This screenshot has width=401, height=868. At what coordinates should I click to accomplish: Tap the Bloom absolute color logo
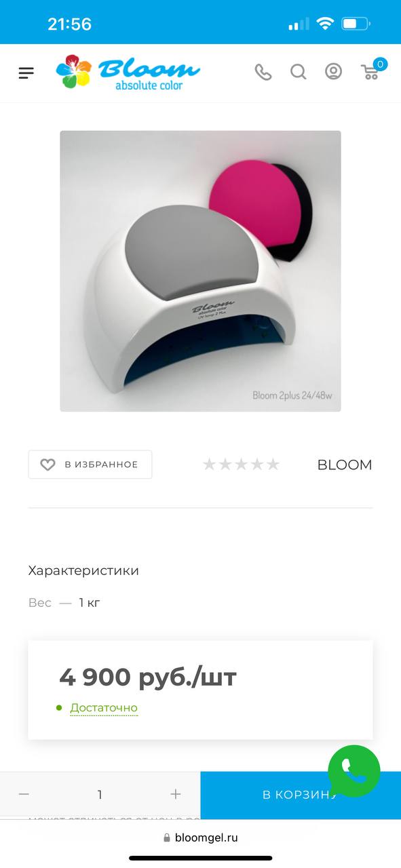point(128,73)
